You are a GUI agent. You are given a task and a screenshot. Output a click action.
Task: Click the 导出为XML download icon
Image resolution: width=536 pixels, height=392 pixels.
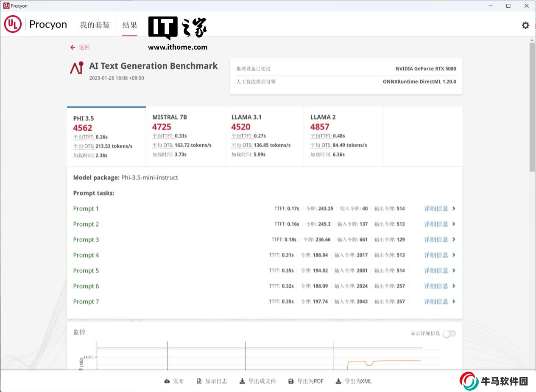(x=338, y=381)
